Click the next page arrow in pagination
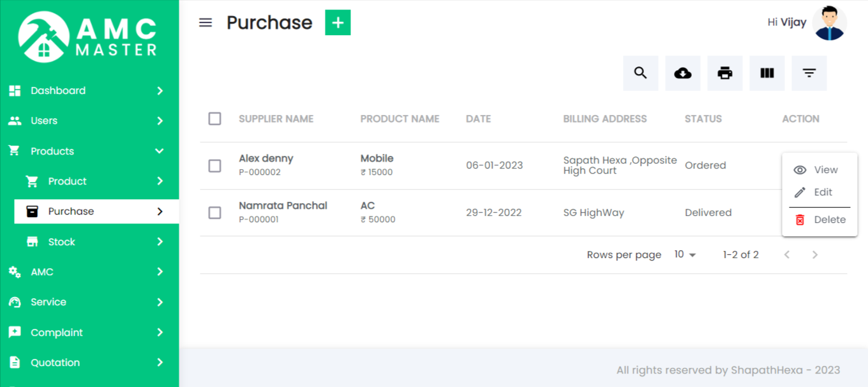The width and height of the screenshot is (868, 387). pos(815,254)
